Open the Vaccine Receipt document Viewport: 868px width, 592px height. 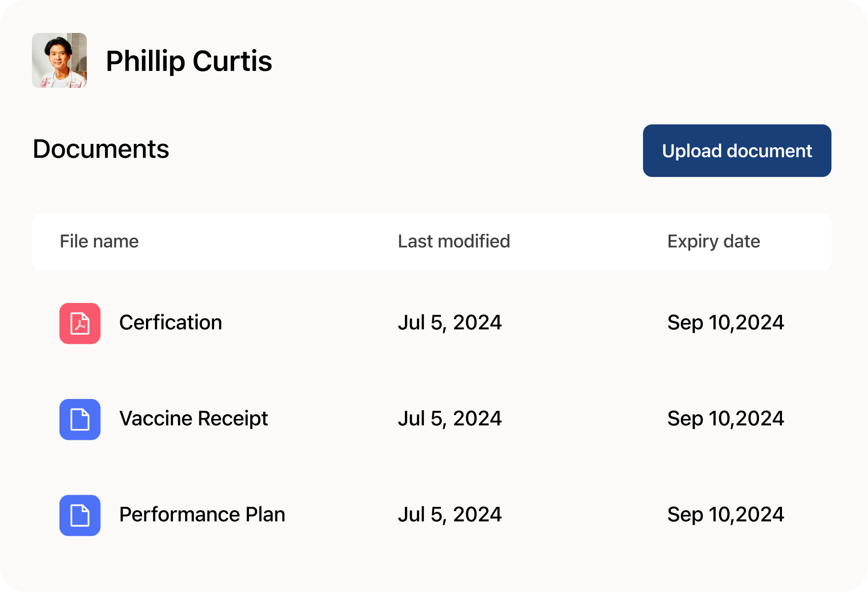pyautogui.click(x=194, y=419)
